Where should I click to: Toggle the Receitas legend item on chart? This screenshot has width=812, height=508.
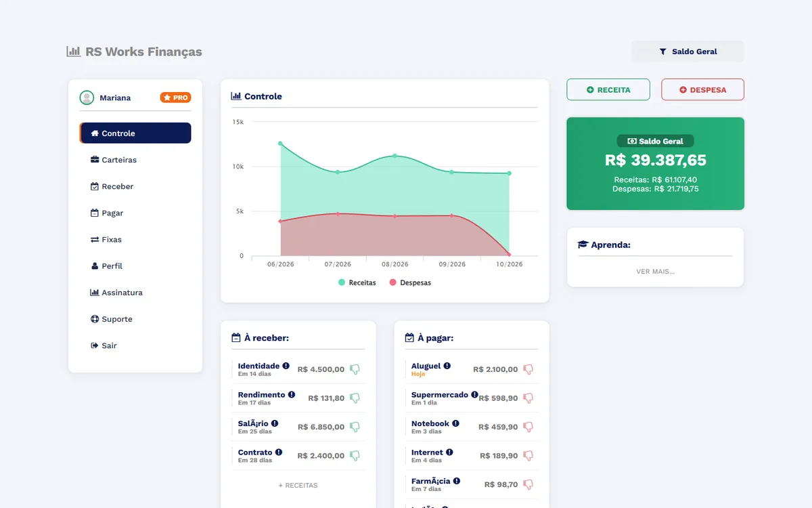pos(357,282)
